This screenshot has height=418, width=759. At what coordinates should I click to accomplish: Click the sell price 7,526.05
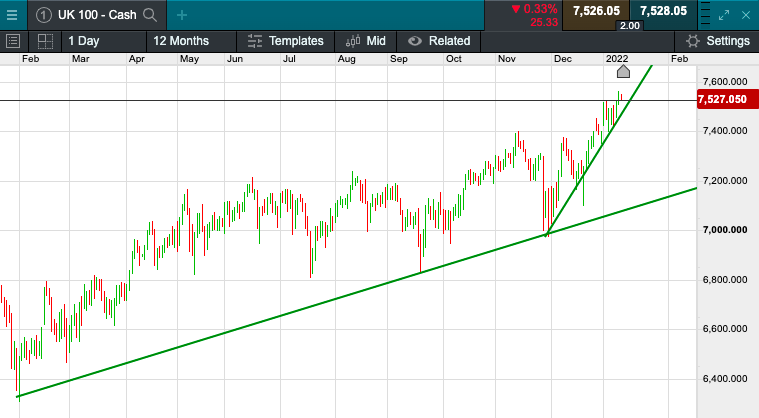tap(596, 11)
